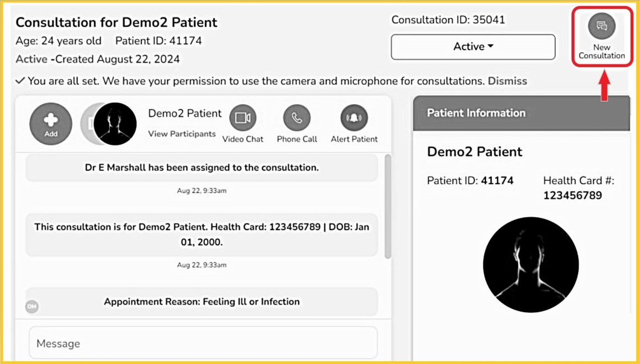The image size is (640, 364).
Task: Start a Phone Call
Action: 297,118
